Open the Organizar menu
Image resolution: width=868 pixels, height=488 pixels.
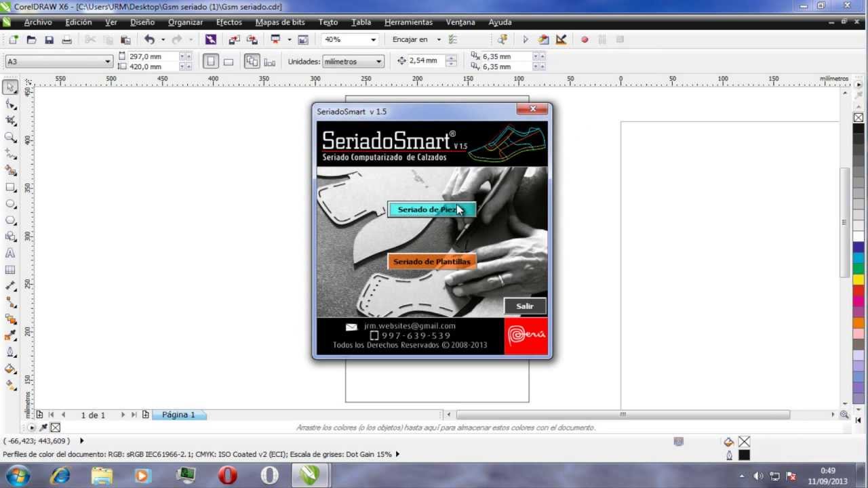(x=186, y=22)
